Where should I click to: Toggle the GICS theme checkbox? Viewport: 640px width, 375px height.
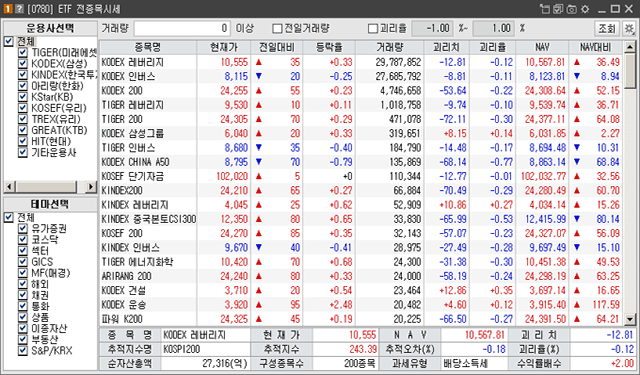point(23,262)
